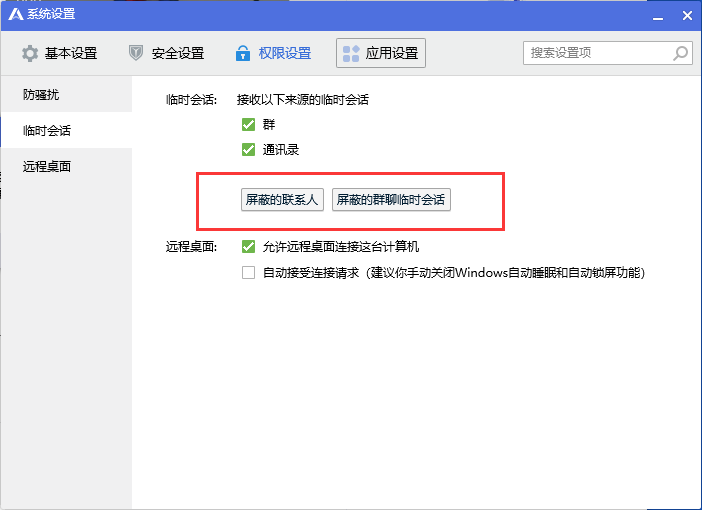The height and width of the screenshot is (510, 702).
Task: Select 防骚扰 in the sidebar
Action: pos(66,94)
